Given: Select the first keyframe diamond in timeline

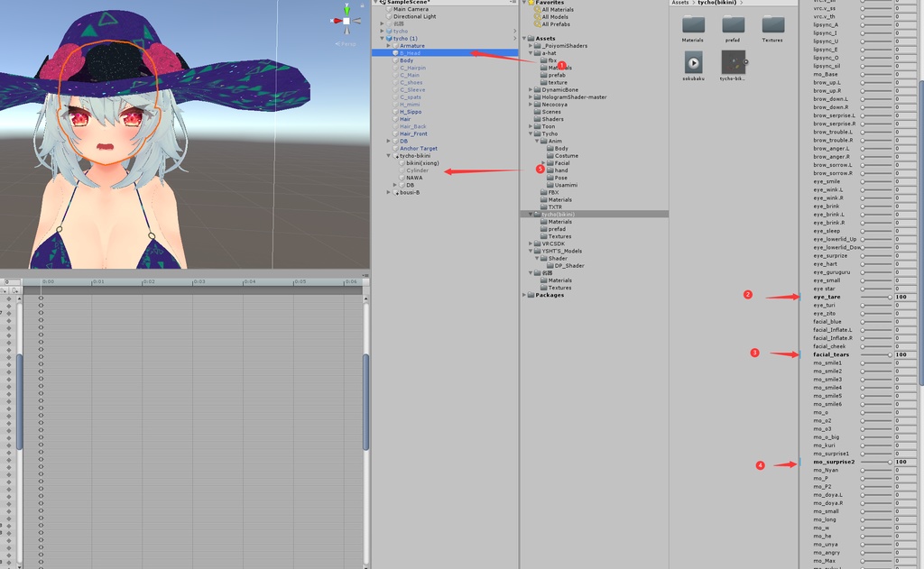Looking at the screenshot, I should [x=41, y=298].
